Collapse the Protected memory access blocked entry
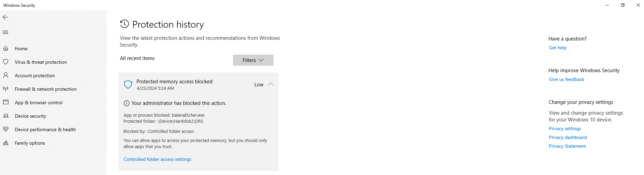Image resolution: width=644 pixels, height=175 pixels. click(270, 84)
